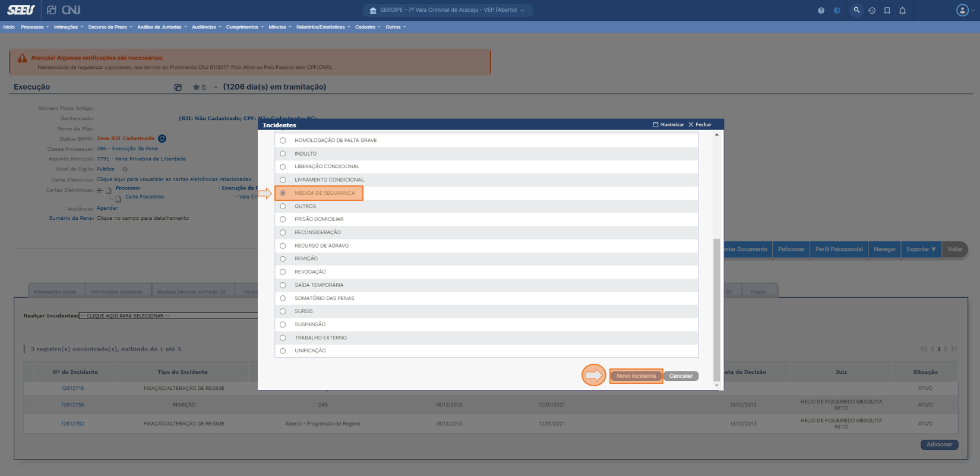Open the court selector SERGIPE 7ª Vara Criminal
Image resolution: width=980 pixels, height=476 pixels.
tap(447, 10)
